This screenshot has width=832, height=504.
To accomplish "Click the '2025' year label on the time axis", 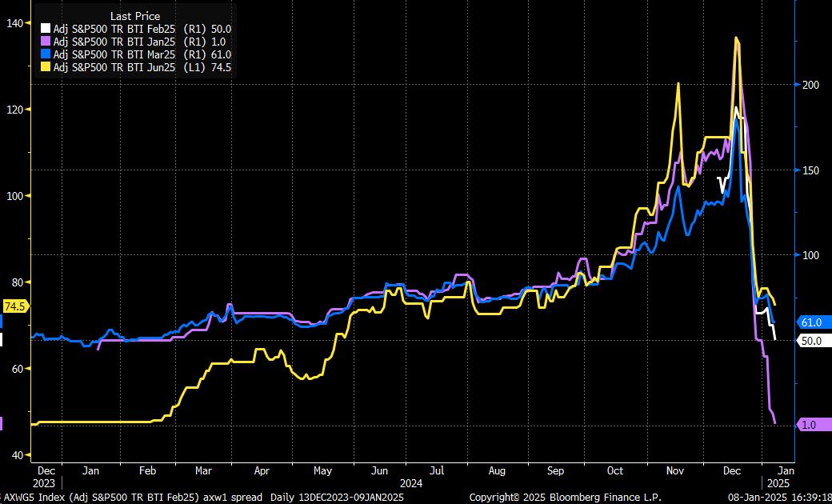I will [778, 483].
